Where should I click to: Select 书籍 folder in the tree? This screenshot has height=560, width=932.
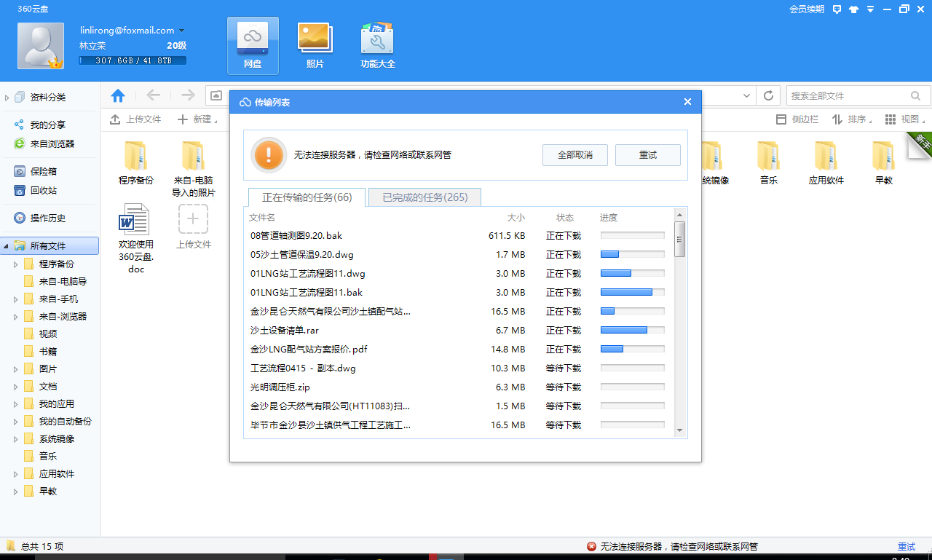pos(40,351)
